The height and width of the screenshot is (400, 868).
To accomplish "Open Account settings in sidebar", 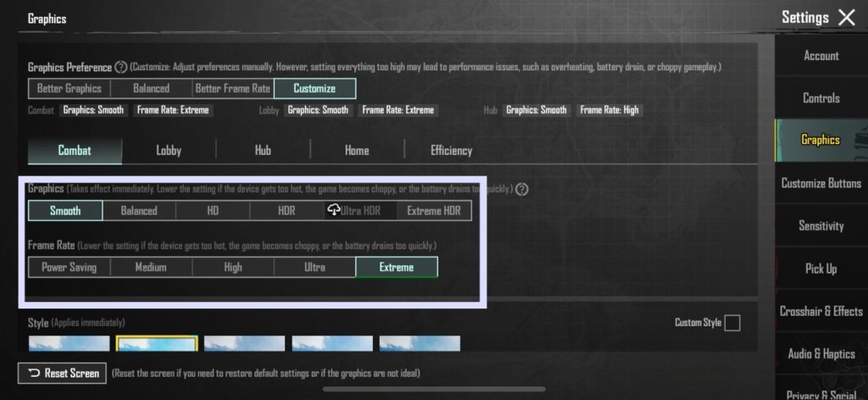I will tap(821, 55).
